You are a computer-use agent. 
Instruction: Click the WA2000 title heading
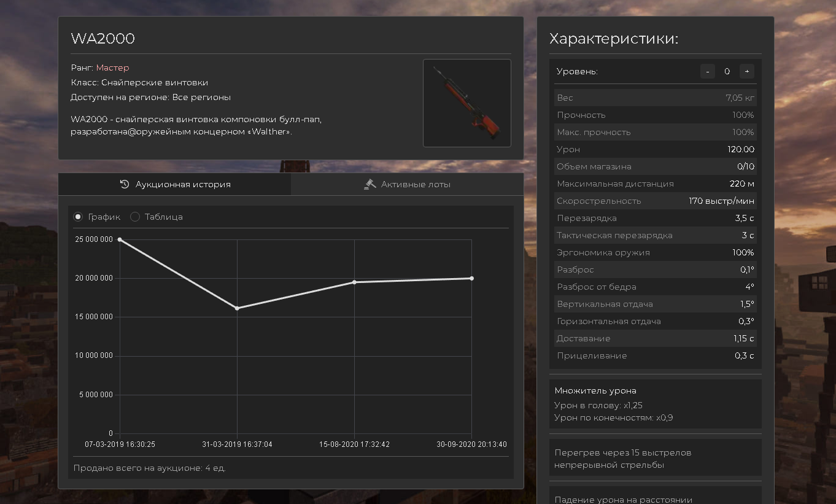[103, 39]
